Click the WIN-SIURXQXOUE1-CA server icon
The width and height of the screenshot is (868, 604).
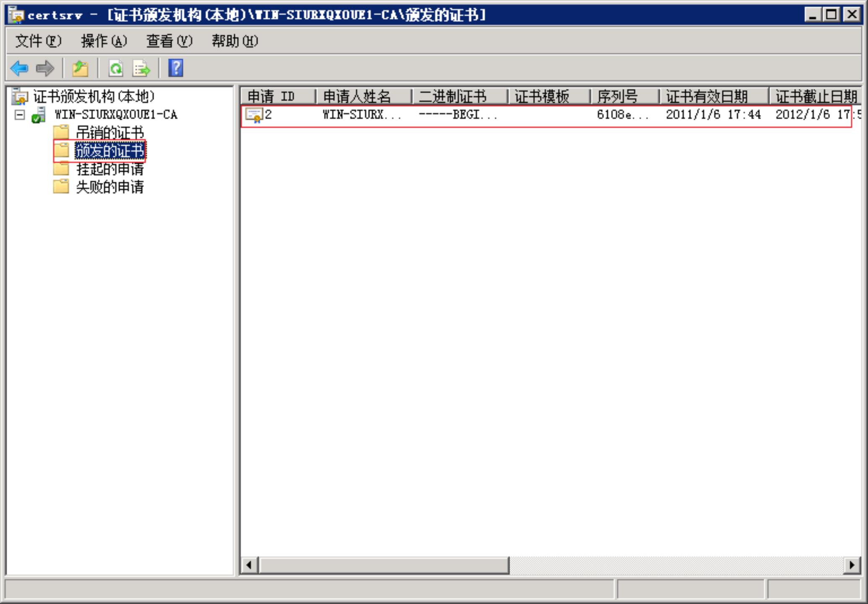[x=39, y=115]
